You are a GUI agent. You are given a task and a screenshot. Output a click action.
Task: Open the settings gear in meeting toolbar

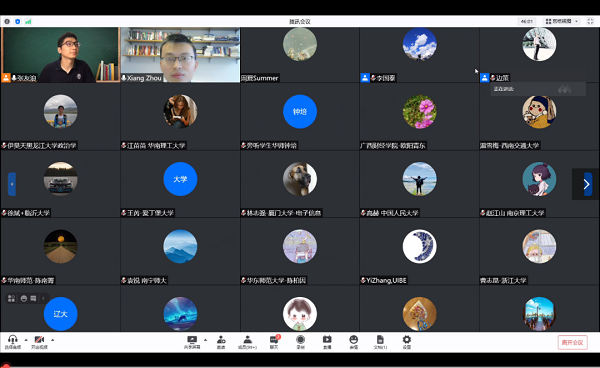pyautogui.click(x=407, y=342)
